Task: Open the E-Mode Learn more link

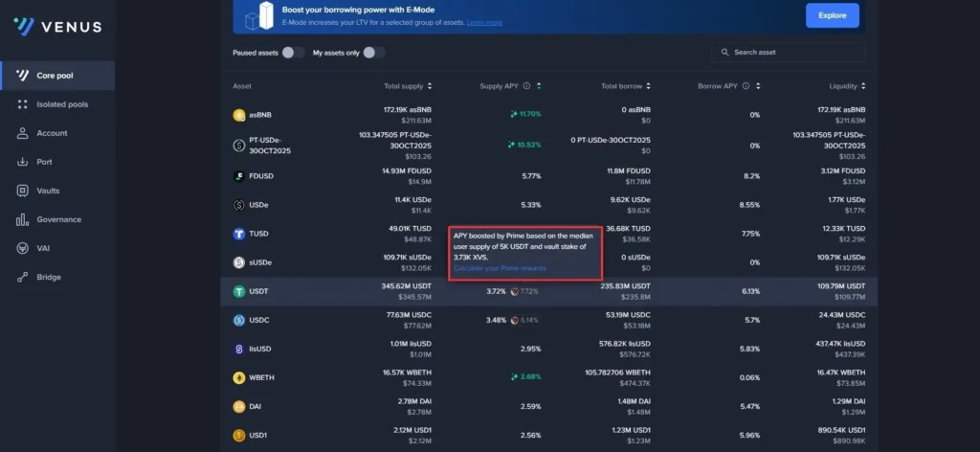Action: coord(484,22)
